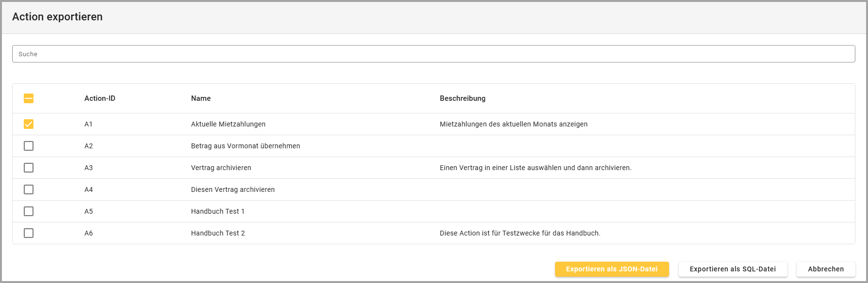Check the box for action A2
The image size is (868, 283).
(x=29, y=146)
